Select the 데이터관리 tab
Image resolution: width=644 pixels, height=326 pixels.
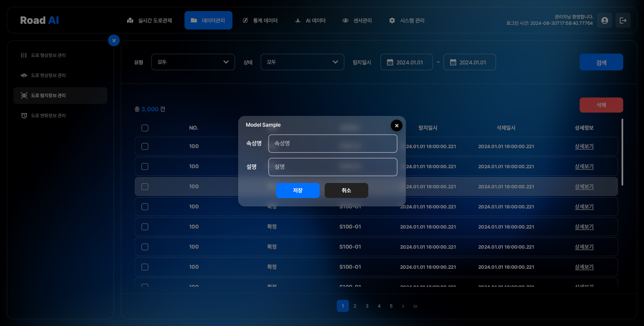click(x=208, y=20)
